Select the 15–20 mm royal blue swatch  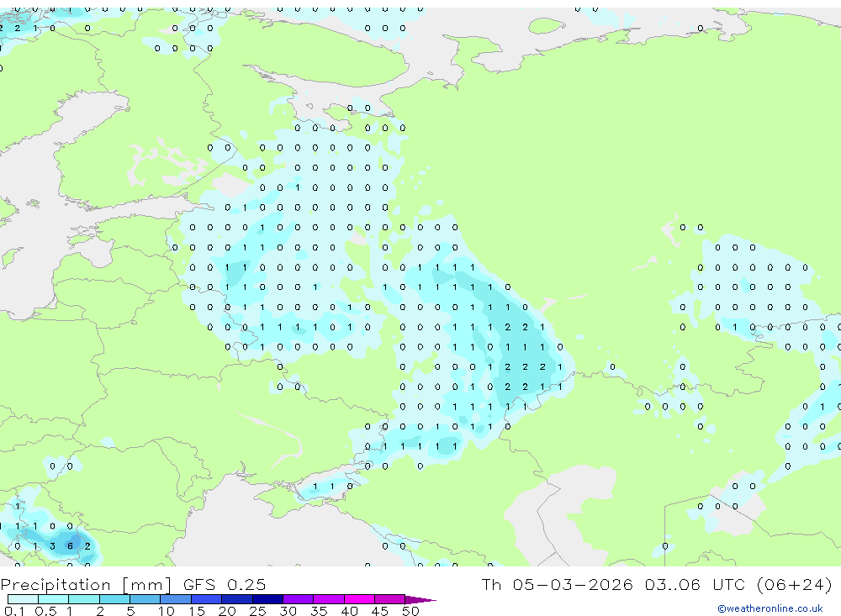pos(206,599)
